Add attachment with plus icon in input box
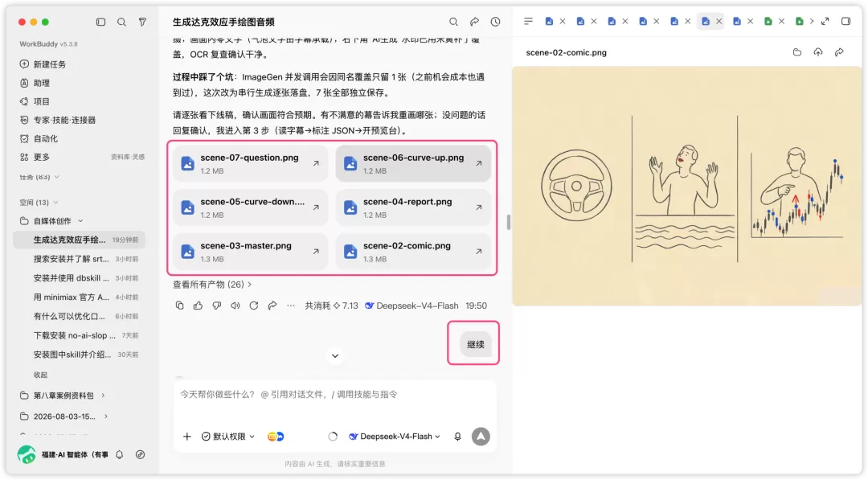 coord(187,437)
